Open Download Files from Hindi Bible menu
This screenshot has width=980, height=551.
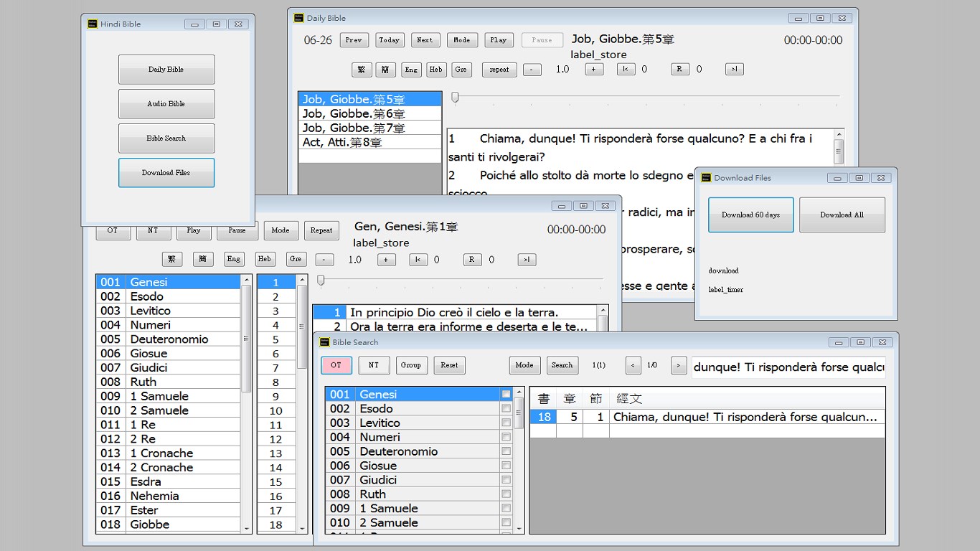coord(166,173)
